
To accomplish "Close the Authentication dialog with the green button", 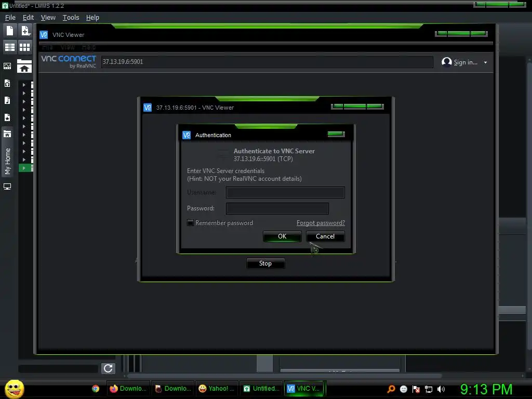I will [x=336, y=134].
